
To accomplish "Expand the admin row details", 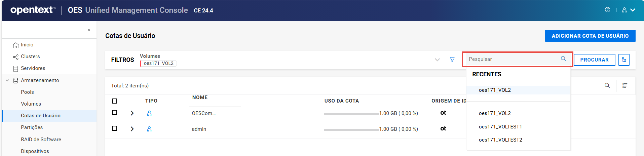I will tap(132, 129).
